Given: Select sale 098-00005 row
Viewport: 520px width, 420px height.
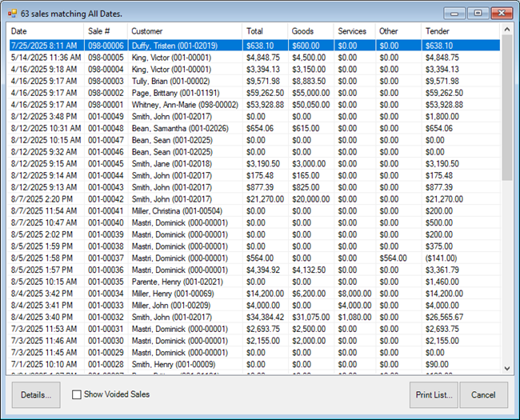Looking at the screenshot, I should 254,58.
